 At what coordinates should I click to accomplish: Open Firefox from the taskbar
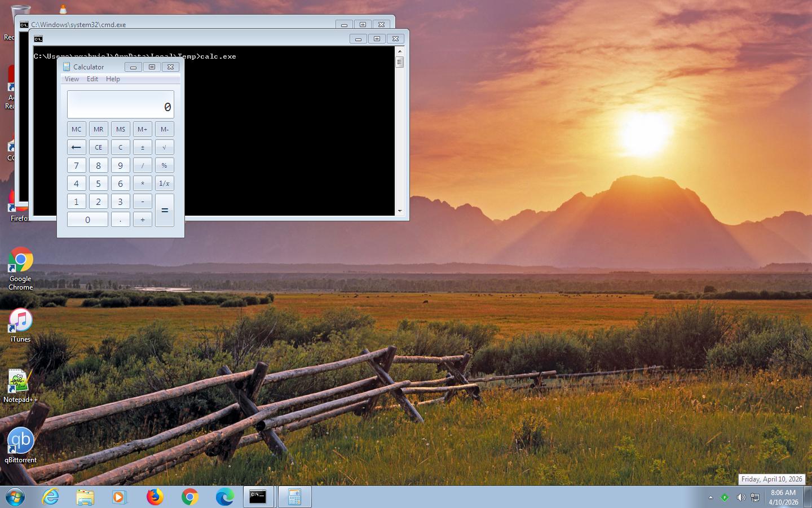pos(155,497)
